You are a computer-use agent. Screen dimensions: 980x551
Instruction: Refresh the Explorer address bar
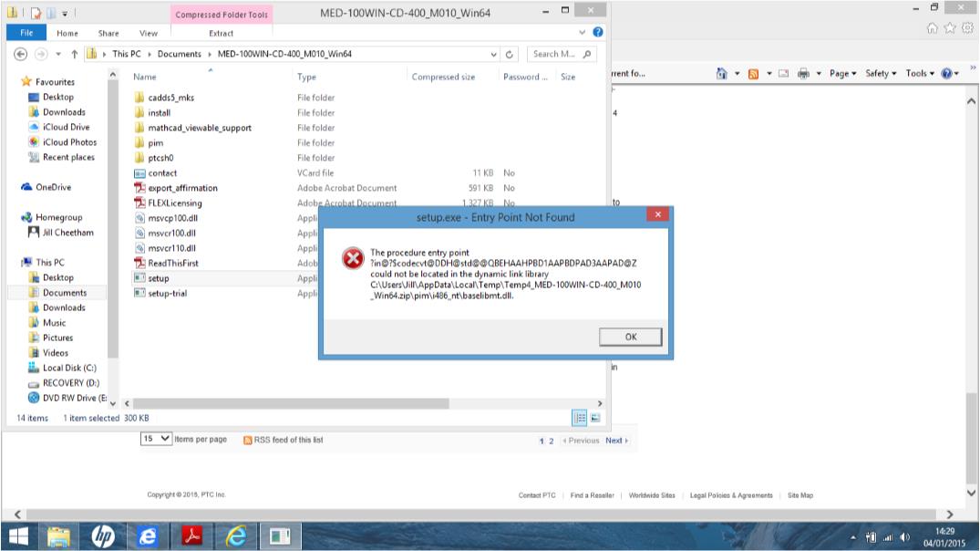coord(510,55)
